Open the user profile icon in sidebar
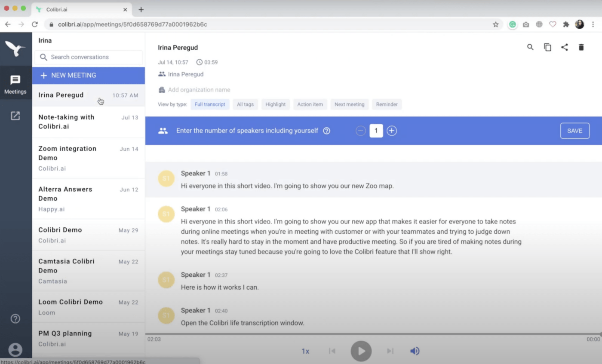 coord(15,349)
